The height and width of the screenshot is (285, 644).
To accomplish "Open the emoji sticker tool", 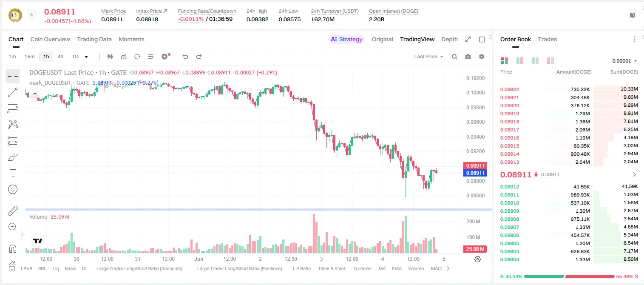I will (x=13, y=189).
